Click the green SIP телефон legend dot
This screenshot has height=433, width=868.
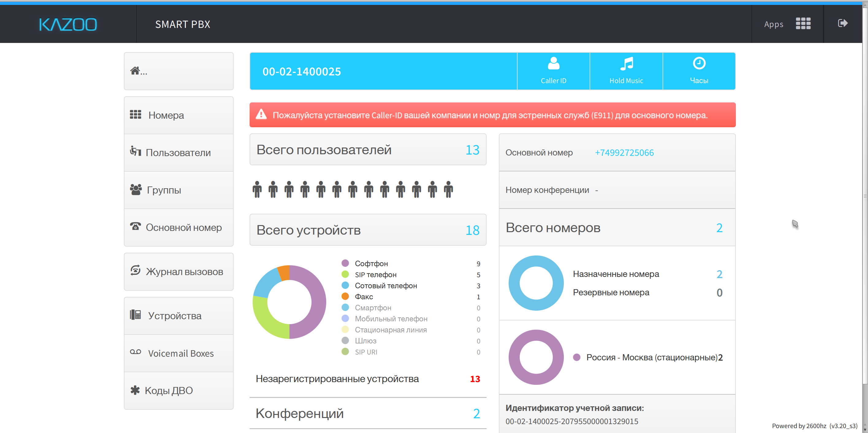(x=345, y=274)
